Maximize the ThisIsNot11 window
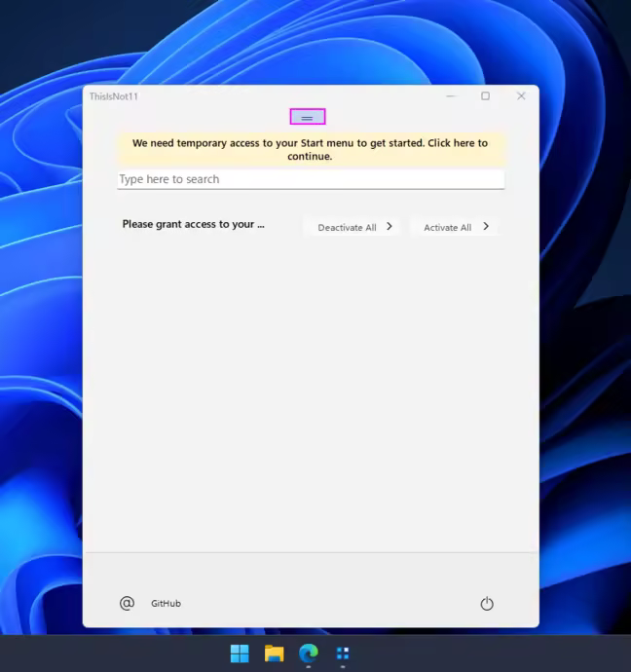 tap(485, 96)
